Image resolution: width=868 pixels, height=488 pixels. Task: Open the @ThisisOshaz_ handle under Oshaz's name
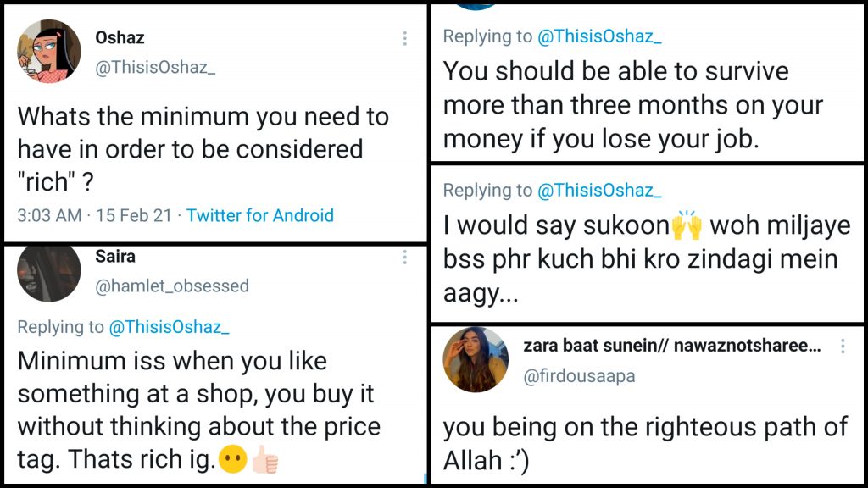pos(155,68)
